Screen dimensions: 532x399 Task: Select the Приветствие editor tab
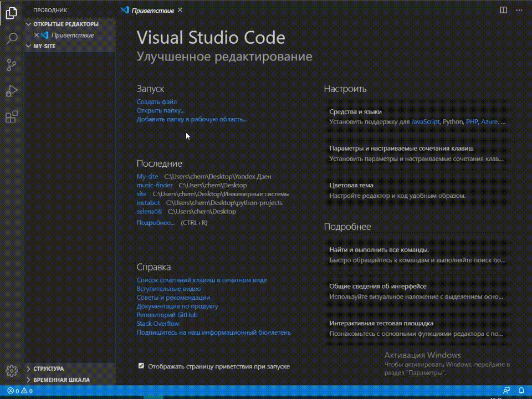152,11
